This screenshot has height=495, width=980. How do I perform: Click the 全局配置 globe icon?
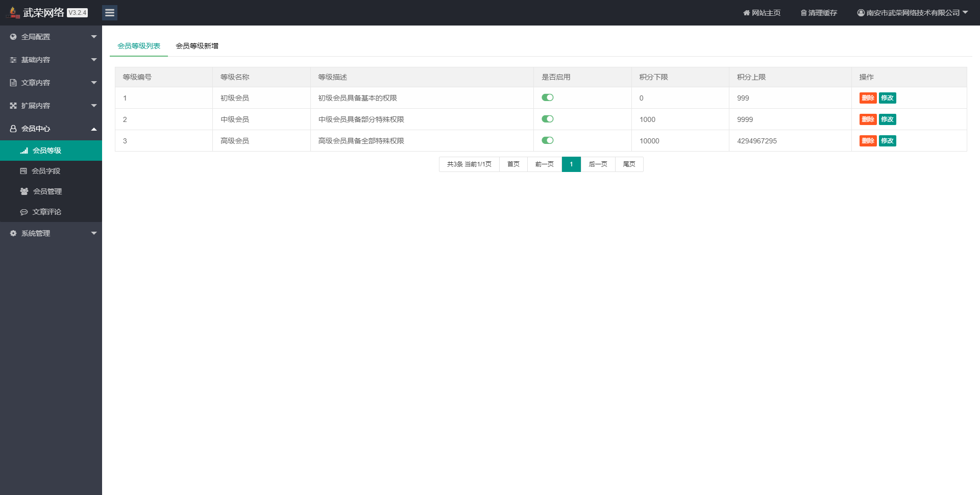point(13,37)
